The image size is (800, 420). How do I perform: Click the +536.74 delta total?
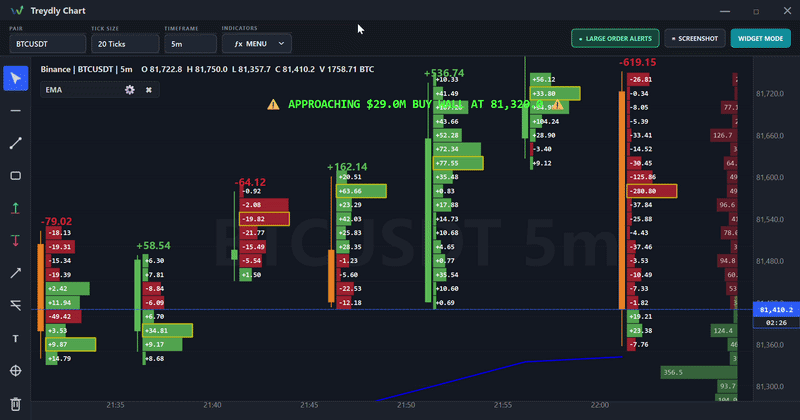tap(444, 73)
